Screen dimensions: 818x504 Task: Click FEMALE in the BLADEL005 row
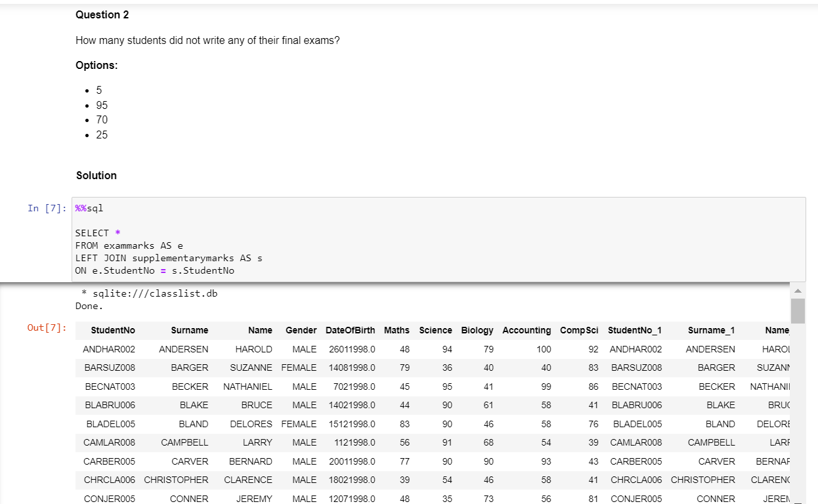coord(299,424)
